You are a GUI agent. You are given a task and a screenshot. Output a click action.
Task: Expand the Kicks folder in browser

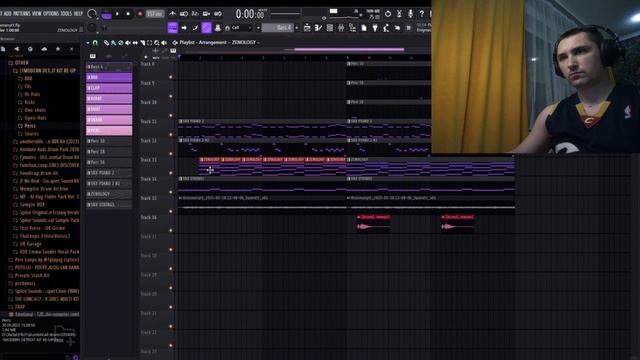pyautogui.click(x=27, y=102)
